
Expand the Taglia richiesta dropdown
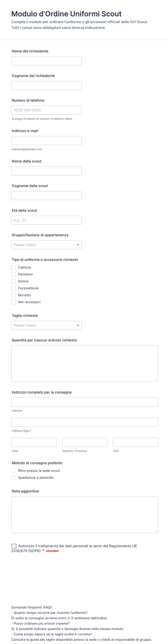pos(46,325)
